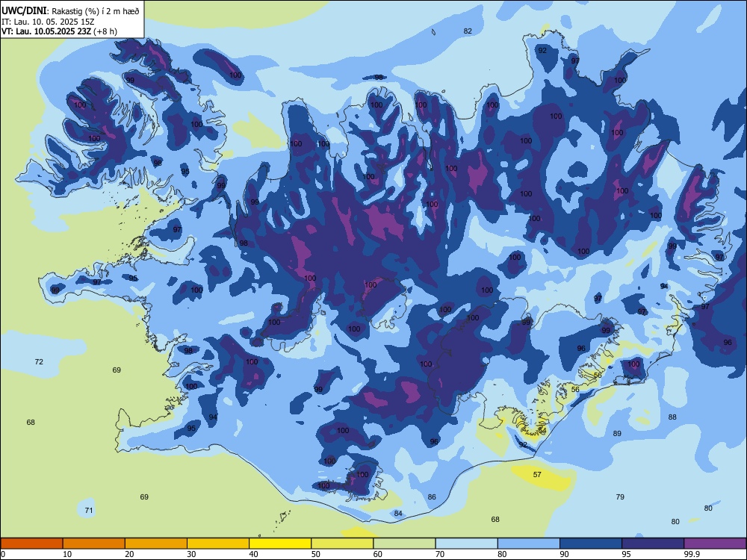
Task: Select the 95–99.9% indigo legend swatch
Action: pos(653,544)
